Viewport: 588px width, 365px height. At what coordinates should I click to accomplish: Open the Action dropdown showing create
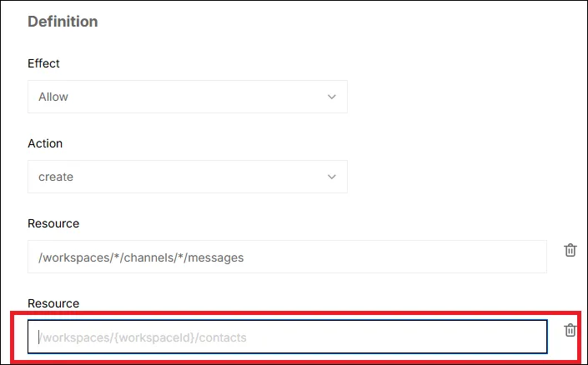pyautogui.click(x=188, y=177)
